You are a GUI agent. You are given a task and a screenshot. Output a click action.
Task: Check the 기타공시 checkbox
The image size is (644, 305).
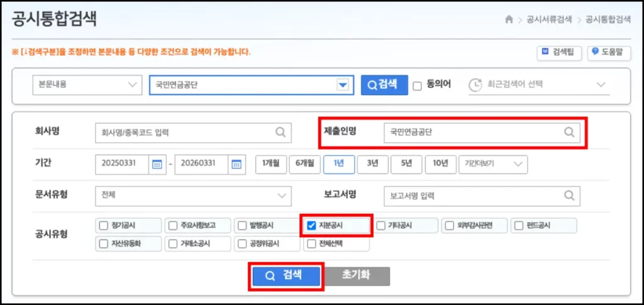380,225
